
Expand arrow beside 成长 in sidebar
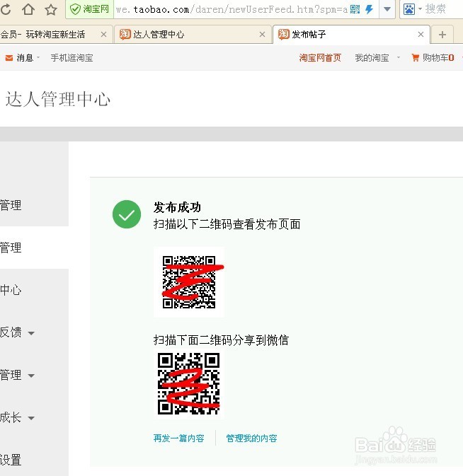click(x=31, y=418)
